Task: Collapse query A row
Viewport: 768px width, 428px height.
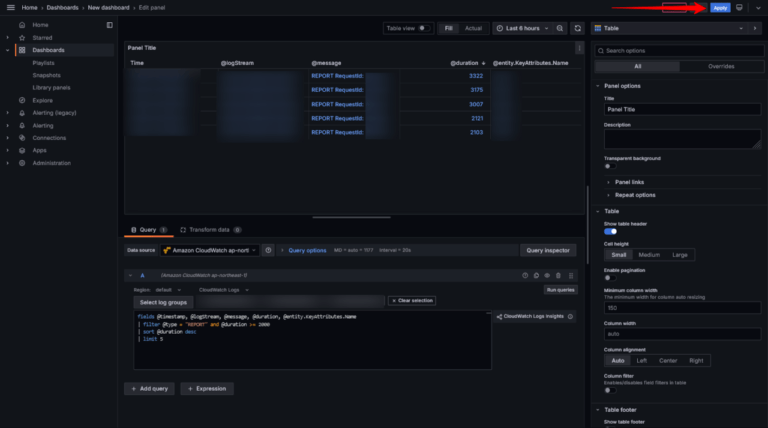Action: point(130,276)
